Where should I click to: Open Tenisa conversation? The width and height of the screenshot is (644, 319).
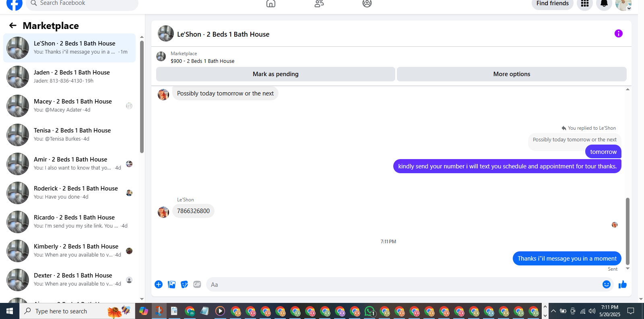(x=69, y=135)
